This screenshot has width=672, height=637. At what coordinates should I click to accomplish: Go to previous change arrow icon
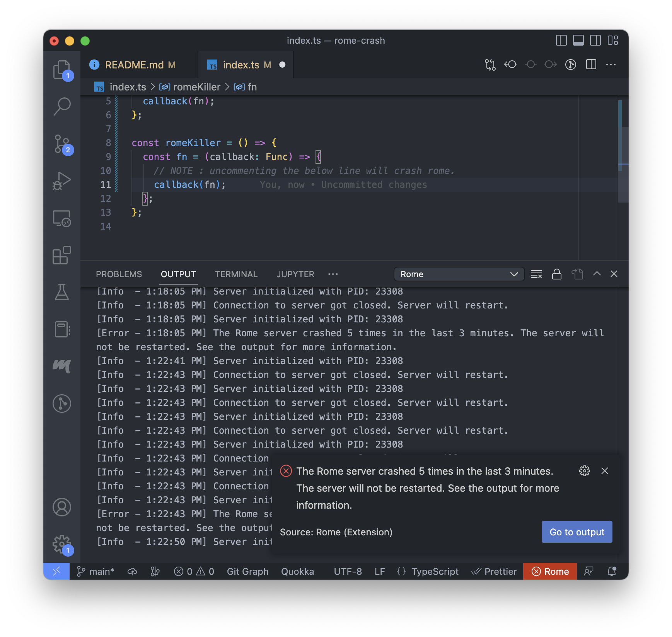[x=510, y=65]
